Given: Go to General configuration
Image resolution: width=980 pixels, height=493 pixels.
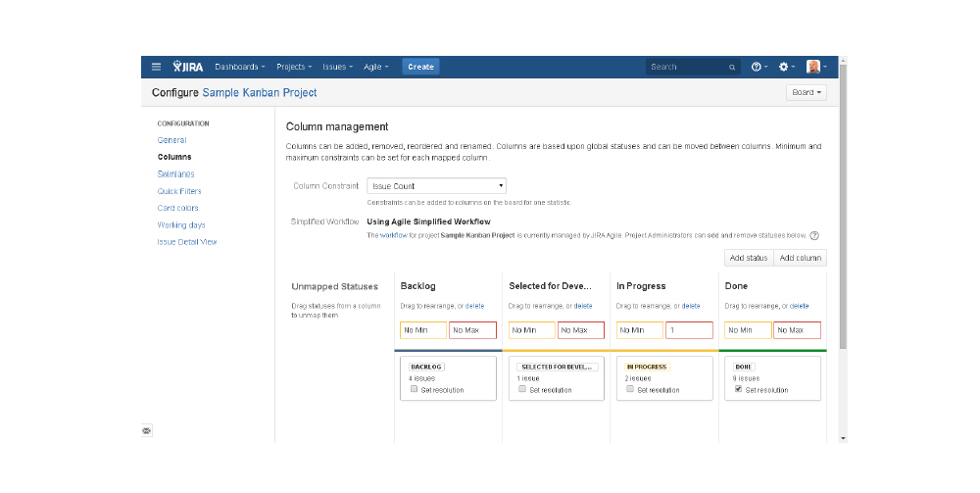Looking at the screenshot, I should (171, 140).
